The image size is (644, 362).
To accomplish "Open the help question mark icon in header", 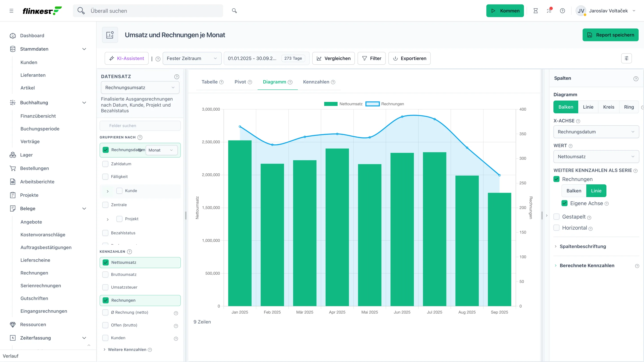I will pos(562,11).
